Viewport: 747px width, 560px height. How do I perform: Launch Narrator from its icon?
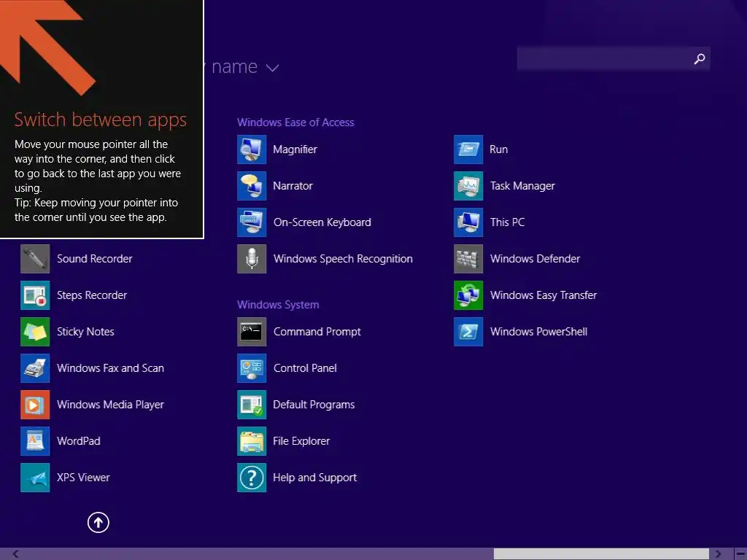(x=252, y=186)
